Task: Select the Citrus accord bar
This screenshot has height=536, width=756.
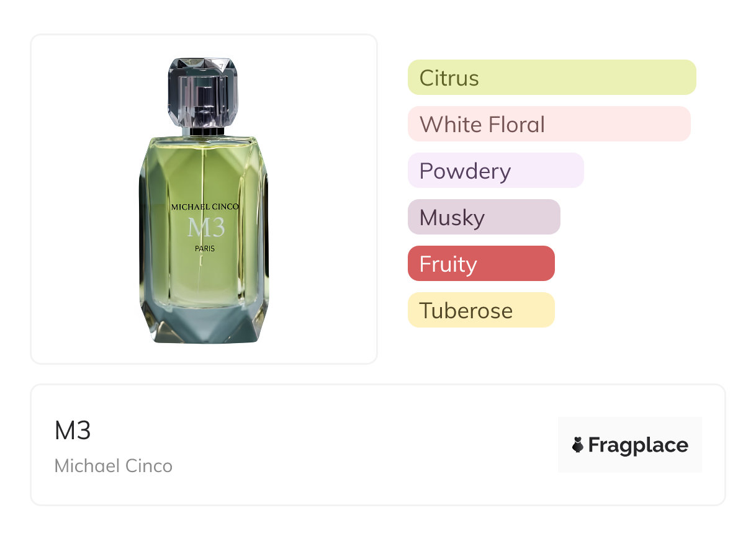Action: click(x=551, y=78)
